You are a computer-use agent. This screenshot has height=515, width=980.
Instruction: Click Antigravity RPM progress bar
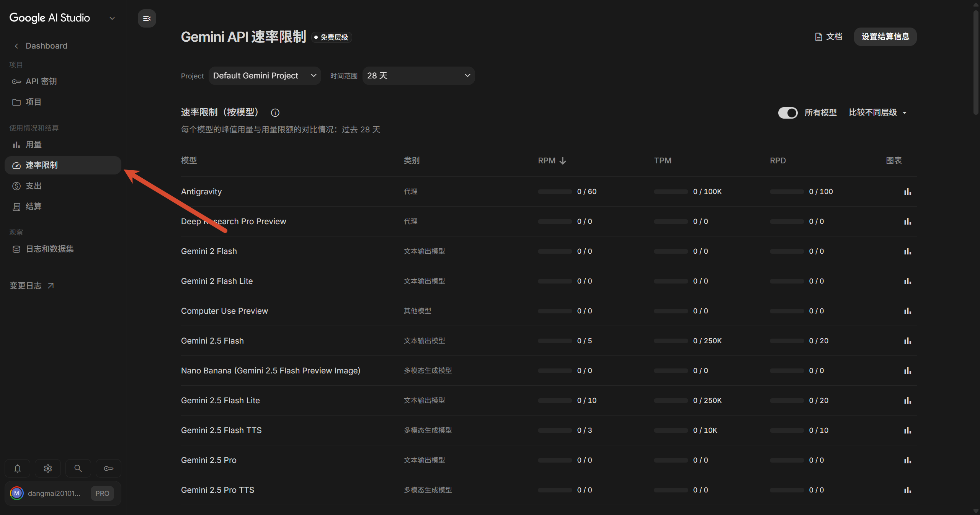[555, 192]
